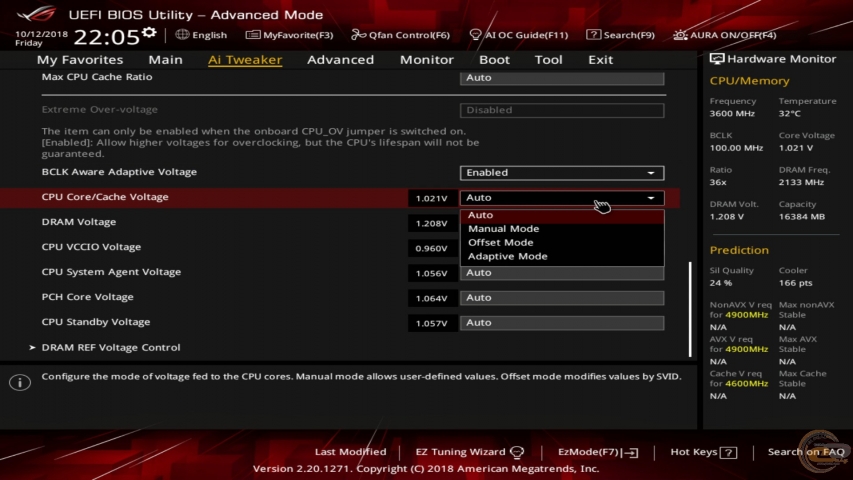Click the AURA ON/OFF light icon
The height and width of the screenshot is (480, 853).
(x=680, y=35)
